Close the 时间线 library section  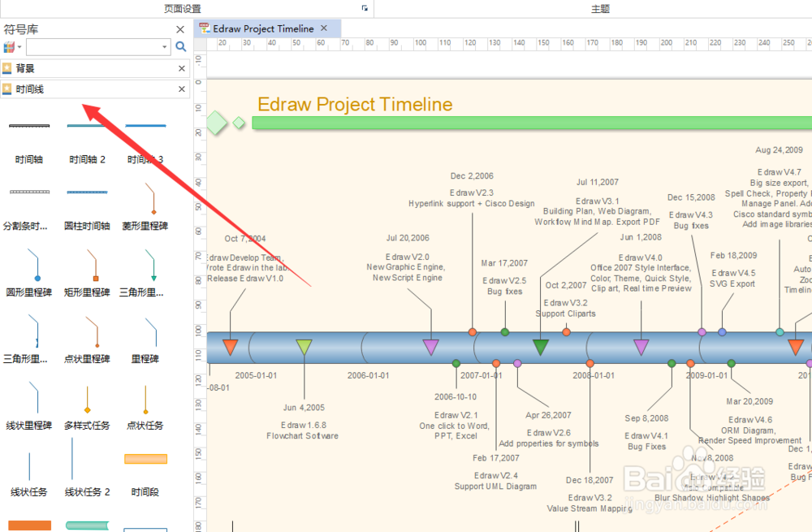pyautogui.click(x=182, y=89)
